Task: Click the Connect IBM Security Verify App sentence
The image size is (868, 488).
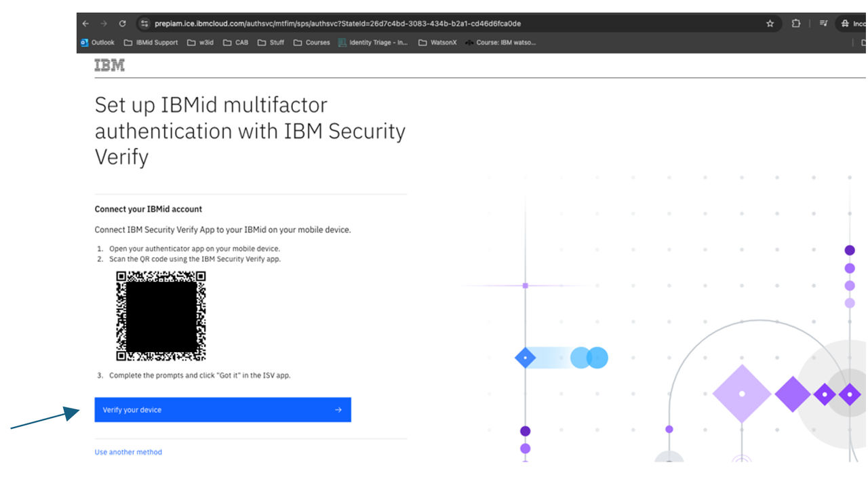Action: pos(223,230)
